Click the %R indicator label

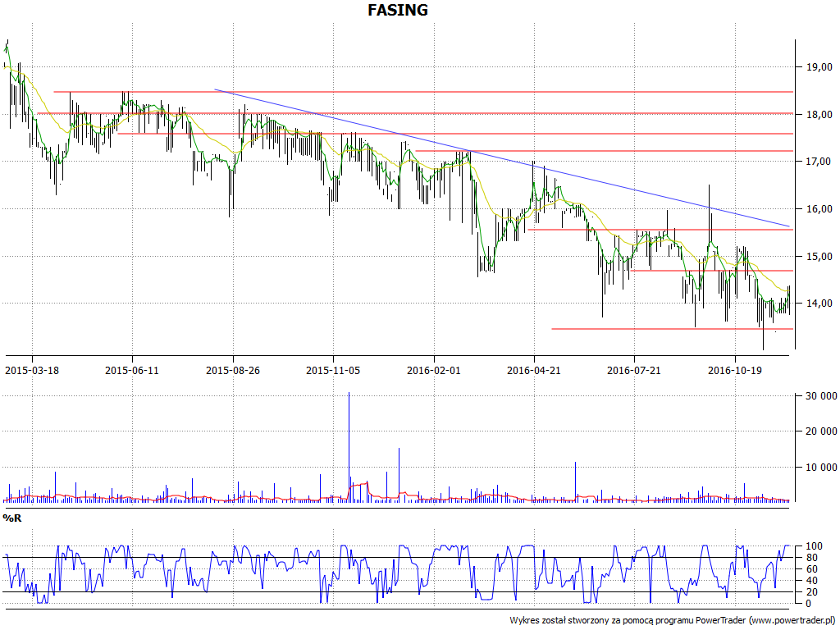click(x=12, y=518)
